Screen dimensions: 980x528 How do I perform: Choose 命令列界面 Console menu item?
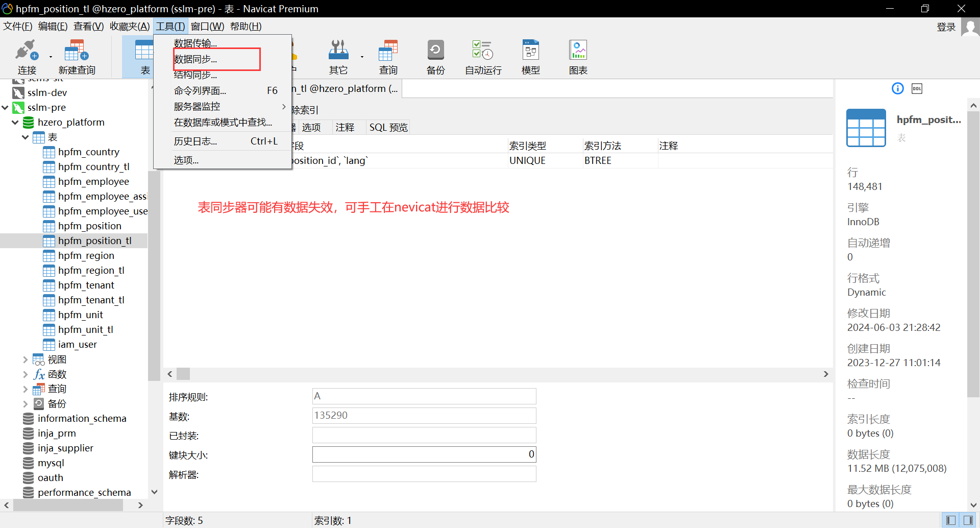(x=223, y=91)
